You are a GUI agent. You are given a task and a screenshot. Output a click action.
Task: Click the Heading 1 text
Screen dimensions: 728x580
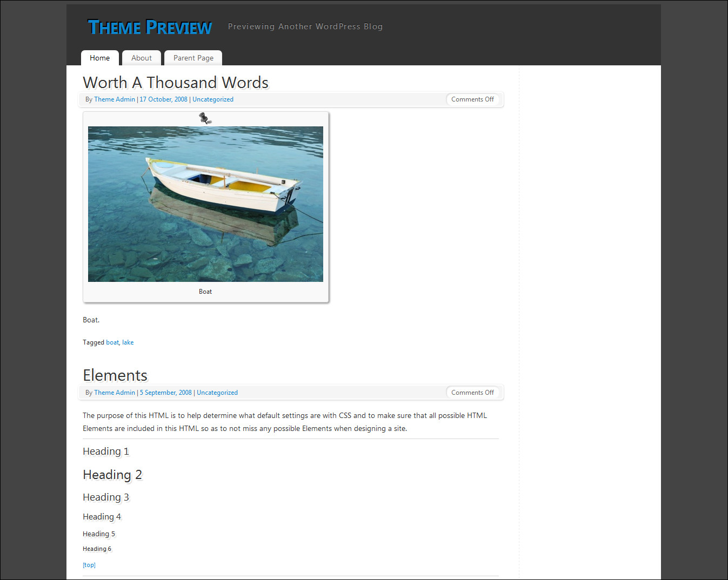[x=106, y=451]
